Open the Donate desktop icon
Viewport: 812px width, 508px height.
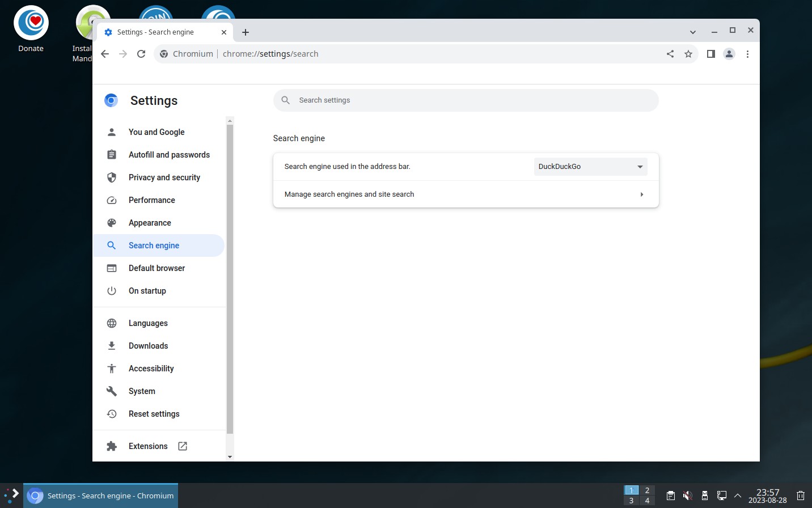31,28
